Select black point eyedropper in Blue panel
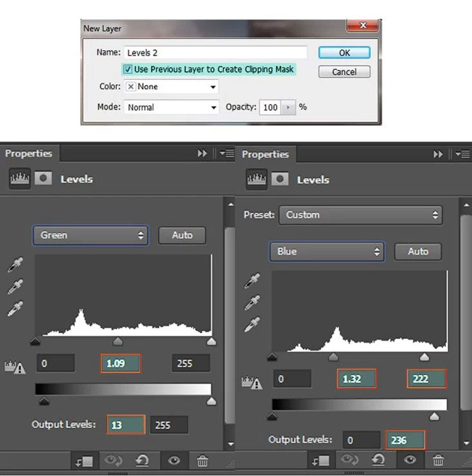 [252, 280]
